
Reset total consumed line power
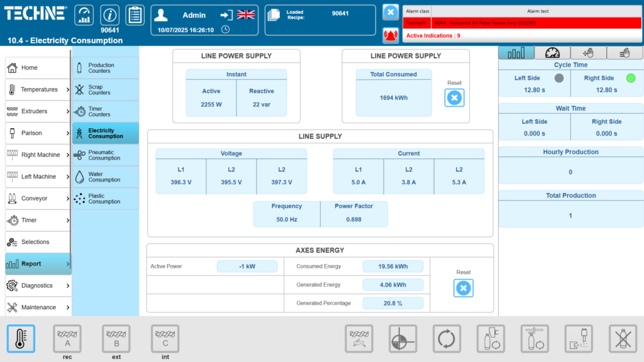coord(454,97)
